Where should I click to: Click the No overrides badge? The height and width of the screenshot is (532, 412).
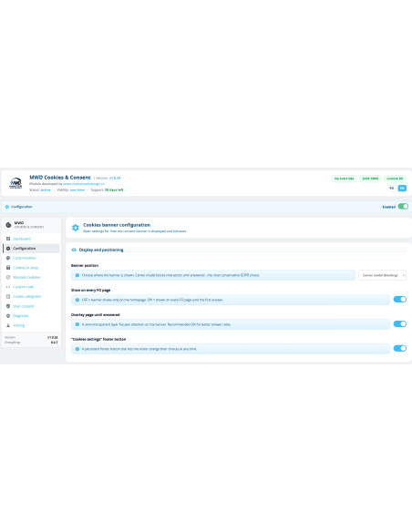click(345, 179)
